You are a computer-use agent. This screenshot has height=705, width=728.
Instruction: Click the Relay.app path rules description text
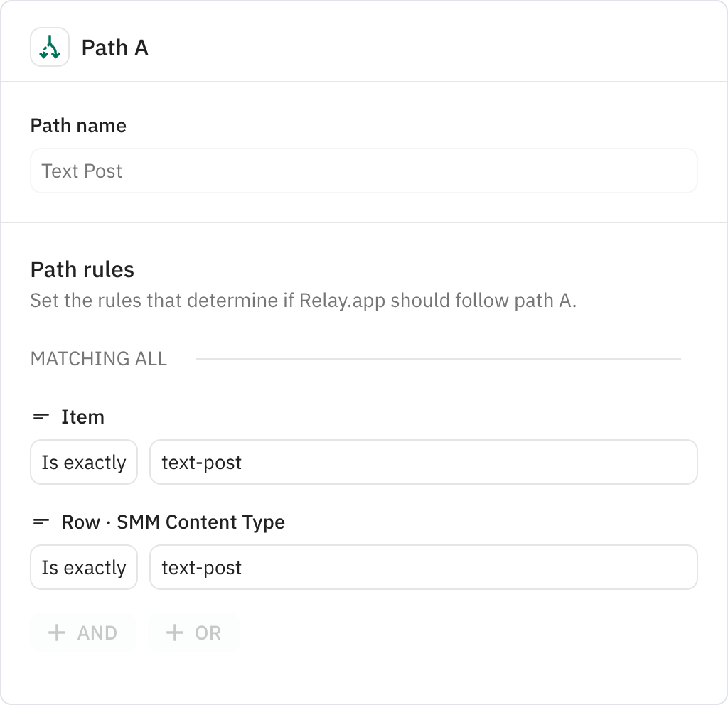304,301
